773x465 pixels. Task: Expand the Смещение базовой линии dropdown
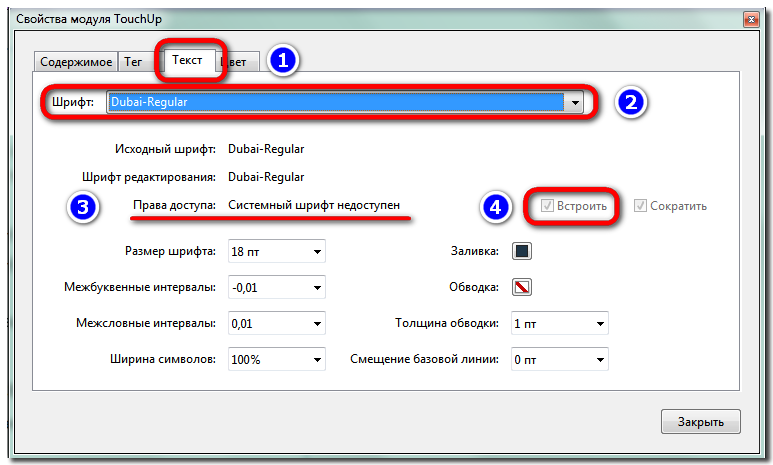[600, 359]
